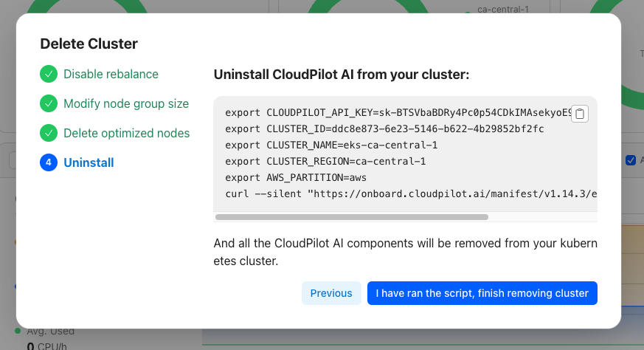Select the Uninstall step label
The width and height of the screenshot is (644, 350).
[x=89, y=162]
